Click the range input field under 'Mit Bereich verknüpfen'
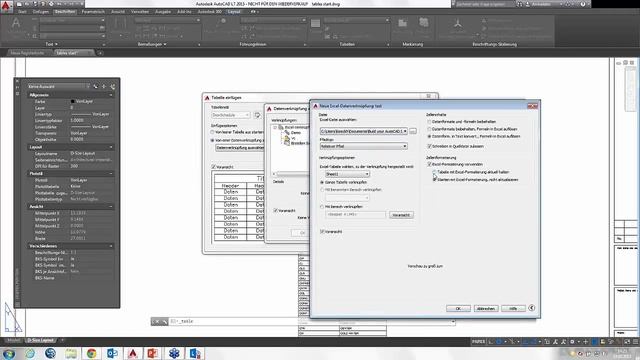Screen dimensions: 640x360 pyautogui.click(x=355, y=214)
